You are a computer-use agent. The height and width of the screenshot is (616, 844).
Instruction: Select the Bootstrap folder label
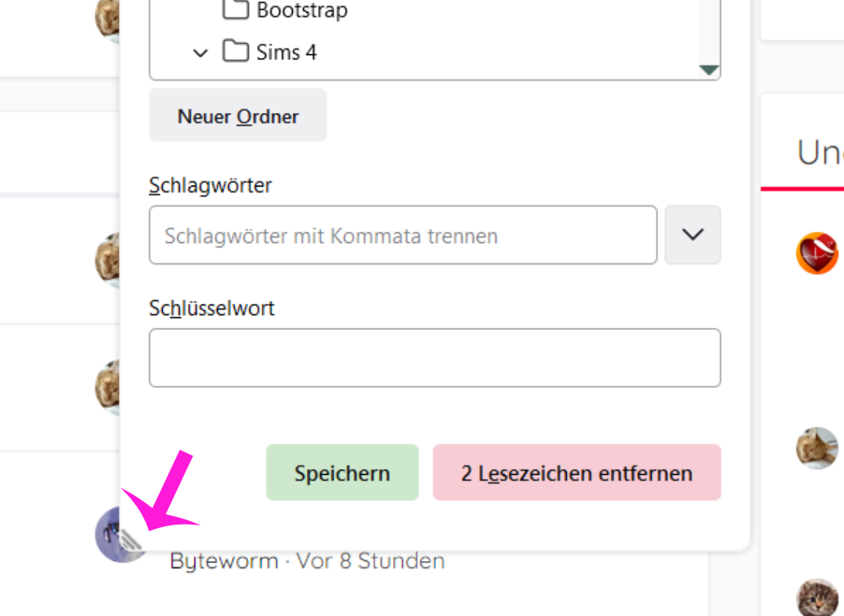302,10
